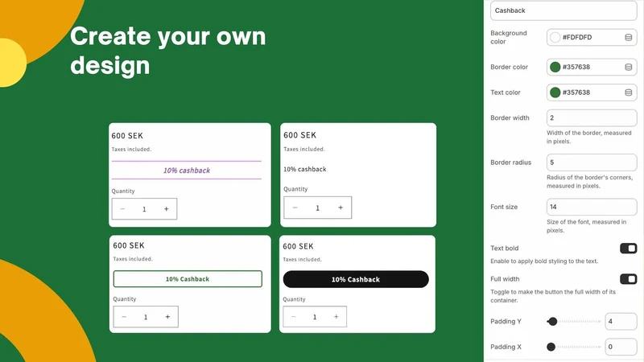Viewport: 644px width, 362px height.
Task: Click the 'Create your own design' heading
Action: [168, 51]
